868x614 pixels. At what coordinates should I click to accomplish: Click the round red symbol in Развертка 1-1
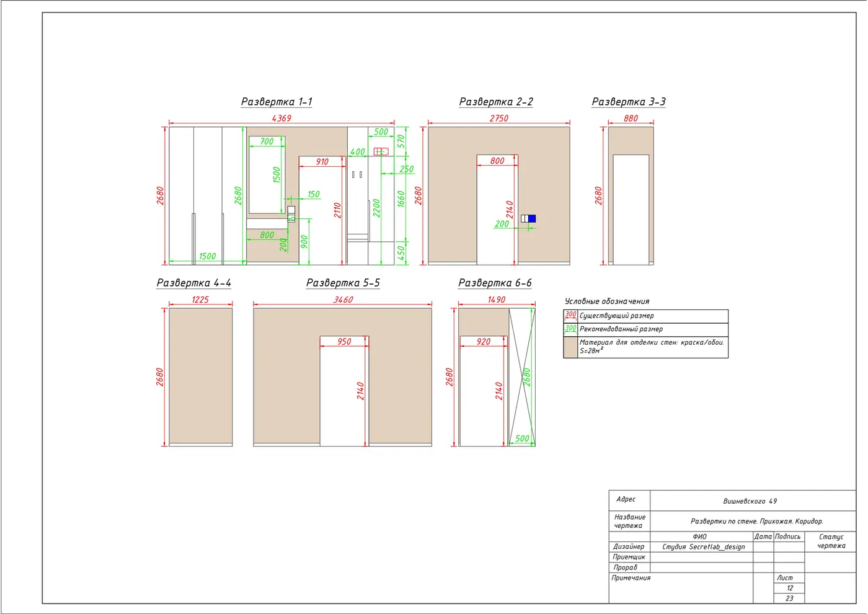pyautogui.click(x=385, y=151)
